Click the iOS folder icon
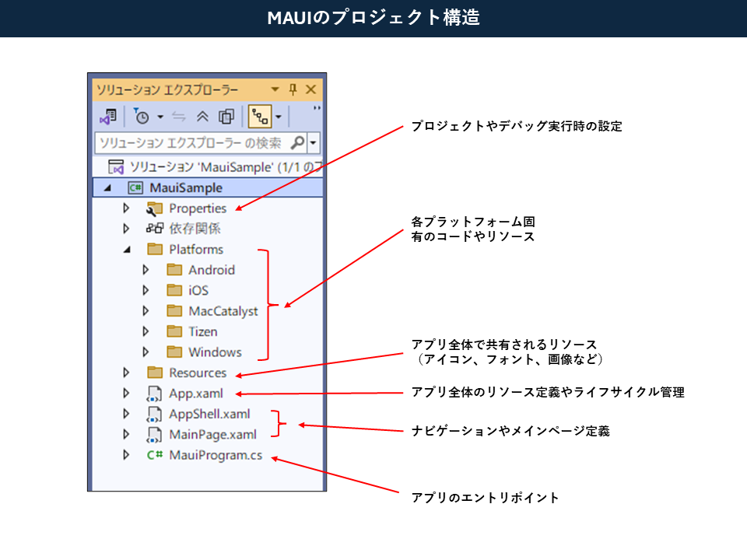Image resolution: width=747 pixels, height=560 pixels. click(174, 290)
